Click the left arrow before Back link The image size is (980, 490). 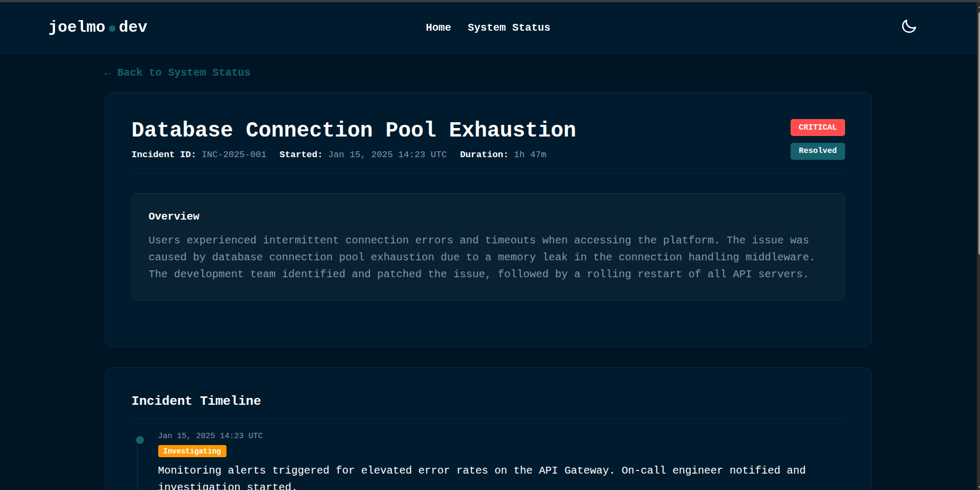tap(107, 74)
